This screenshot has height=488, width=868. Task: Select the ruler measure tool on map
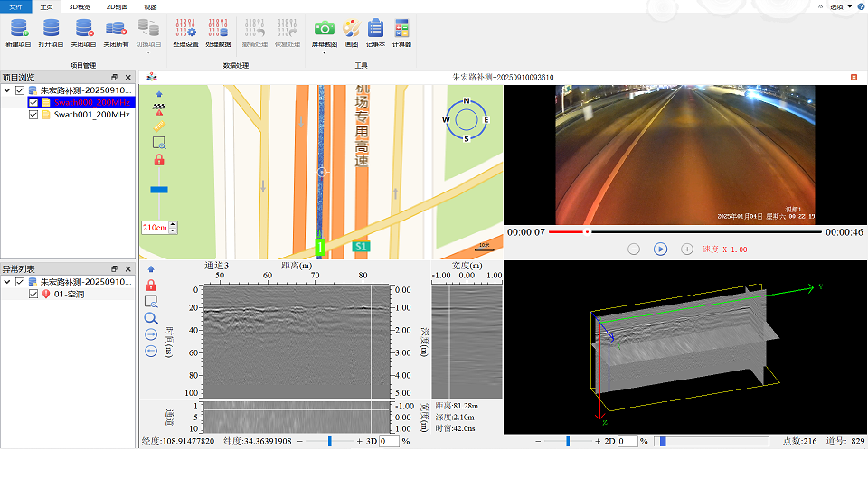click(159, 127)
